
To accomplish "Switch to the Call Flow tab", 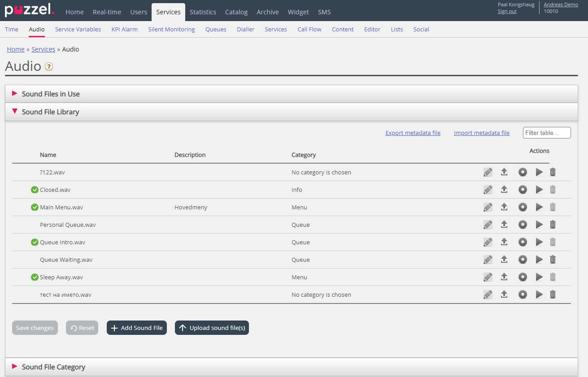I will tap(309, 30).
